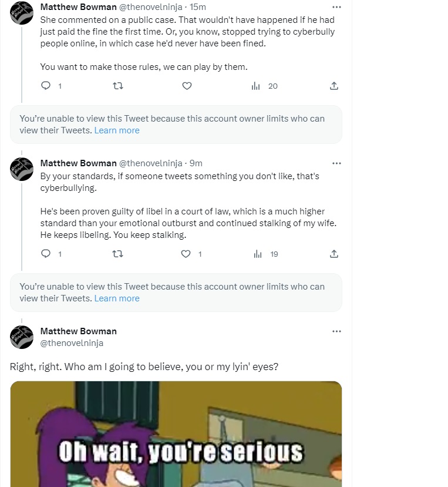This screenshot has width=448, height=487.
Task: Open the 15m timestamp link
Action: tap(198, 7)
